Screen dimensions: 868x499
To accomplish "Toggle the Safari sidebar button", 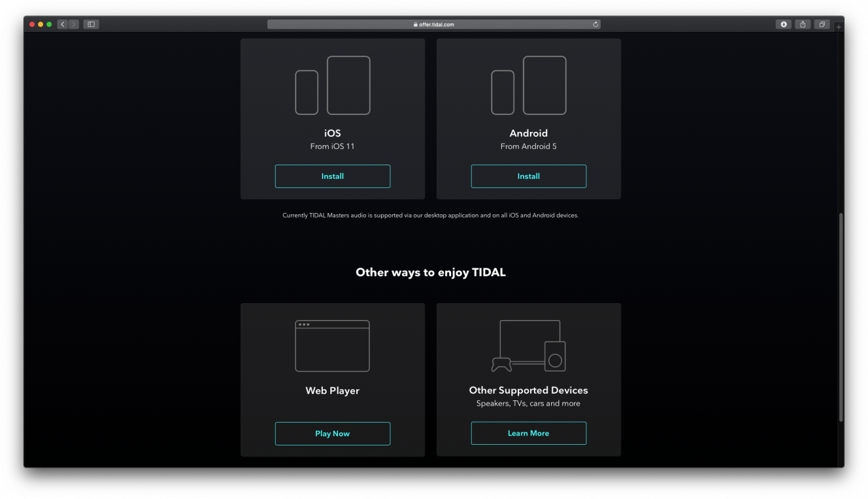I will [91, 24].
